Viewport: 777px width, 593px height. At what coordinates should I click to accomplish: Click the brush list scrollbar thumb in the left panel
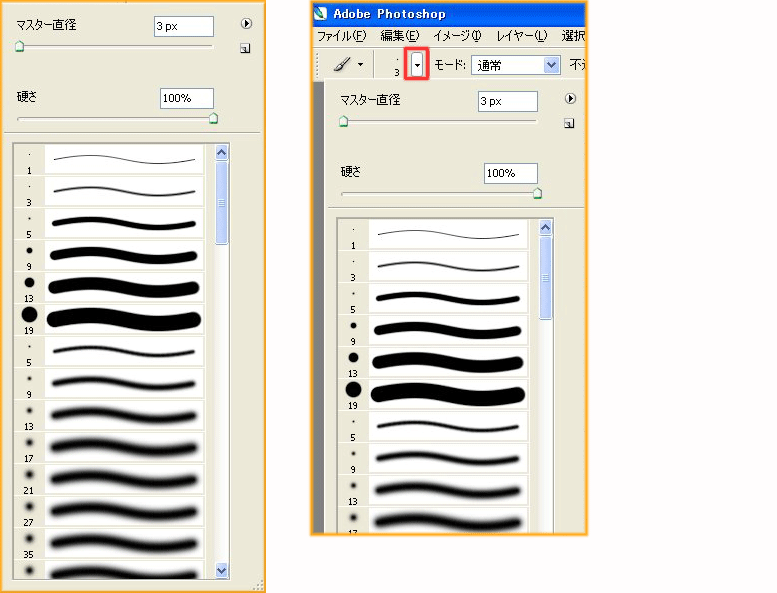222,203
